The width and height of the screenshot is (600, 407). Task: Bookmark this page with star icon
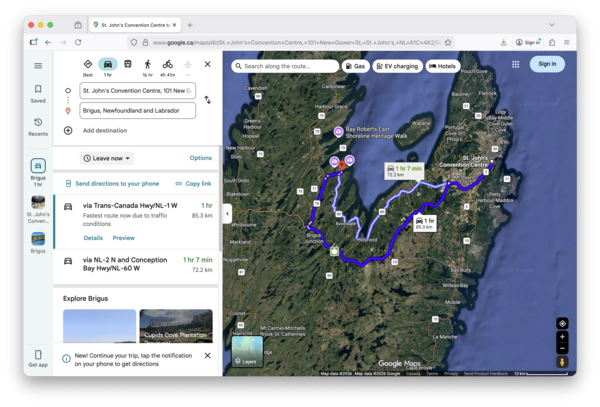448,42
